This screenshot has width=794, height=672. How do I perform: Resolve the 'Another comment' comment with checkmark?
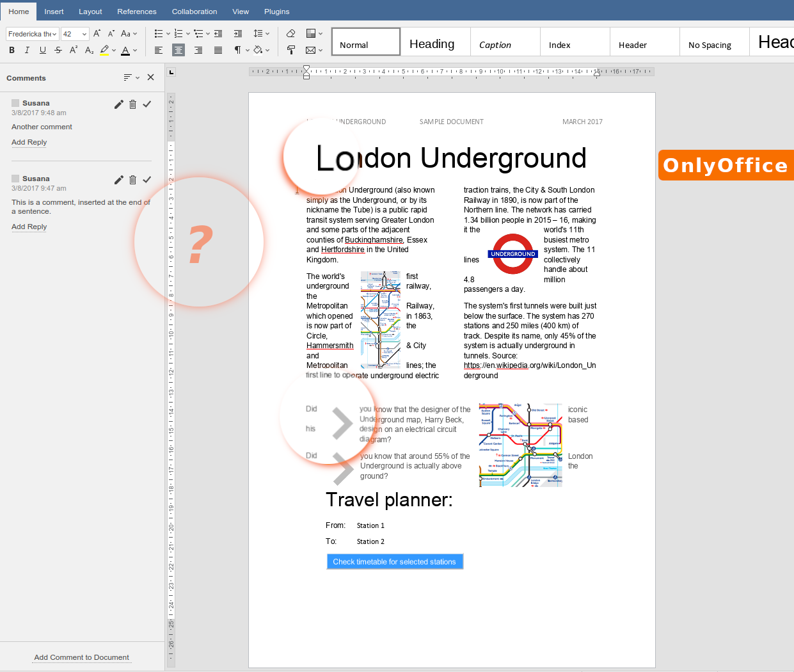click(147, 104)
